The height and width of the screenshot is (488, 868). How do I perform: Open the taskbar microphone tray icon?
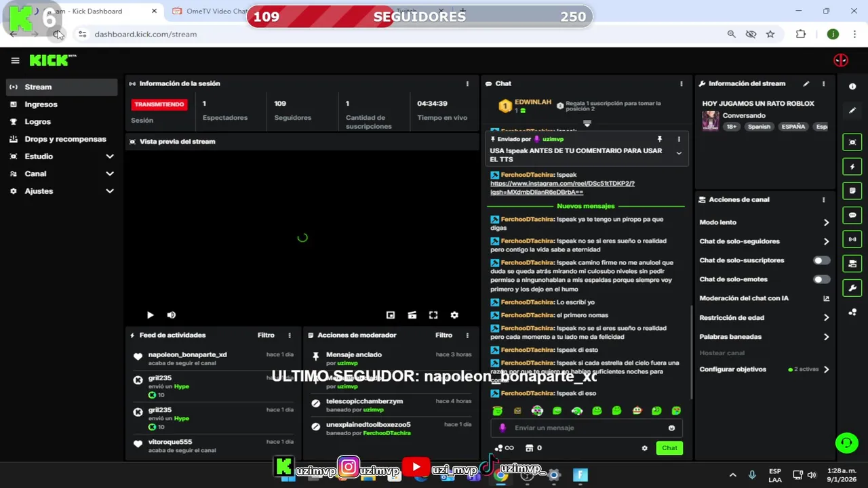pyautogui.click(x=751, y=475)
